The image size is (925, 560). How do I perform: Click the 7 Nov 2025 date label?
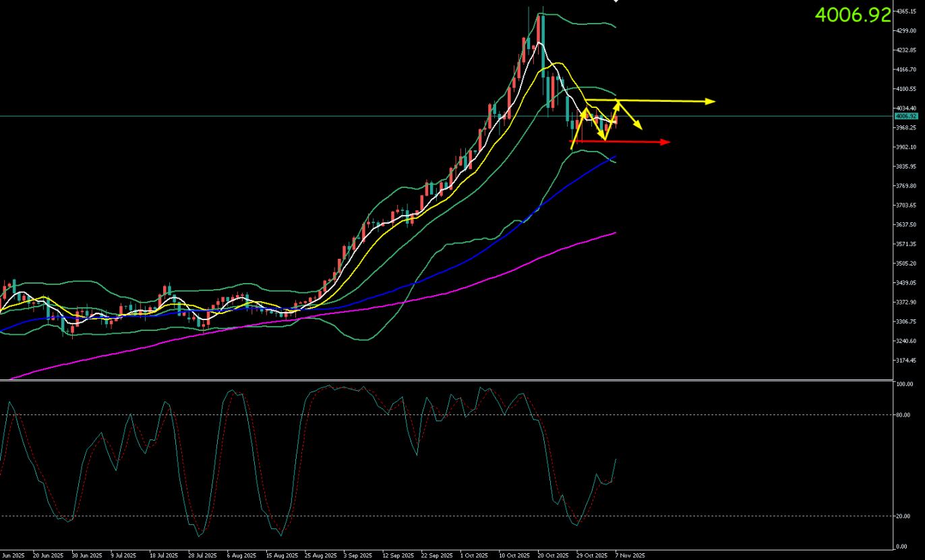[x=628, y=556]
